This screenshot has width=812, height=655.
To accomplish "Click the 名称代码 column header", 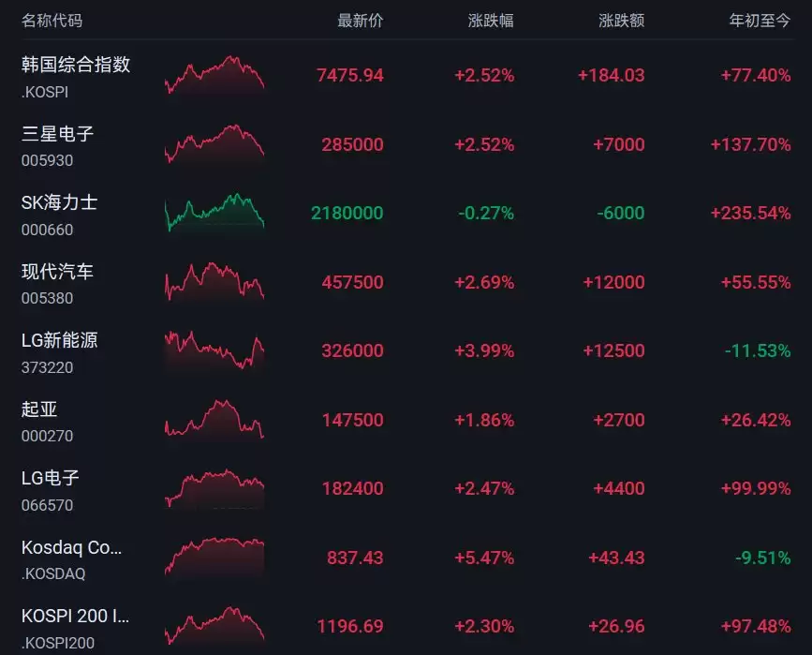I will point(52,21).
